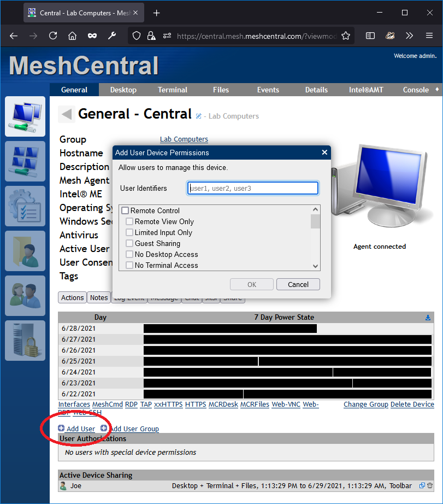
Task: Open the My Files folder sidebar icon
Action: coord(25,250)
